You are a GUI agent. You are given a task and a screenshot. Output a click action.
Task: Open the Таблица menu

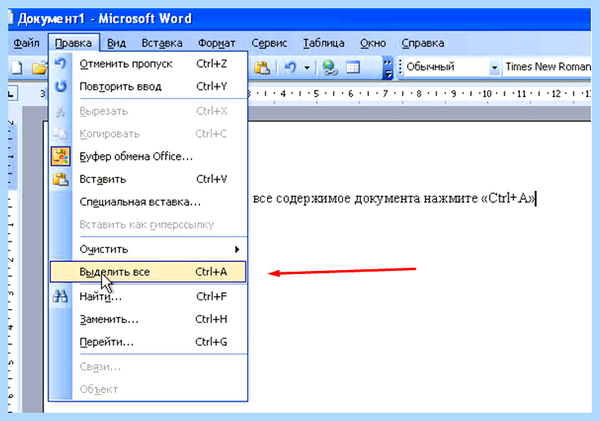[324, 43]
